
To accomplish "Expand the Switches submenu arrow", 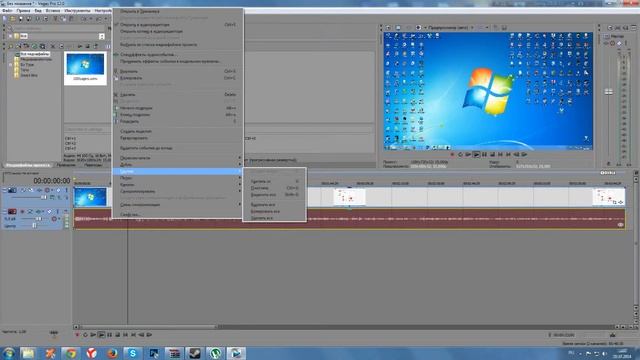I will click(240, 158).
